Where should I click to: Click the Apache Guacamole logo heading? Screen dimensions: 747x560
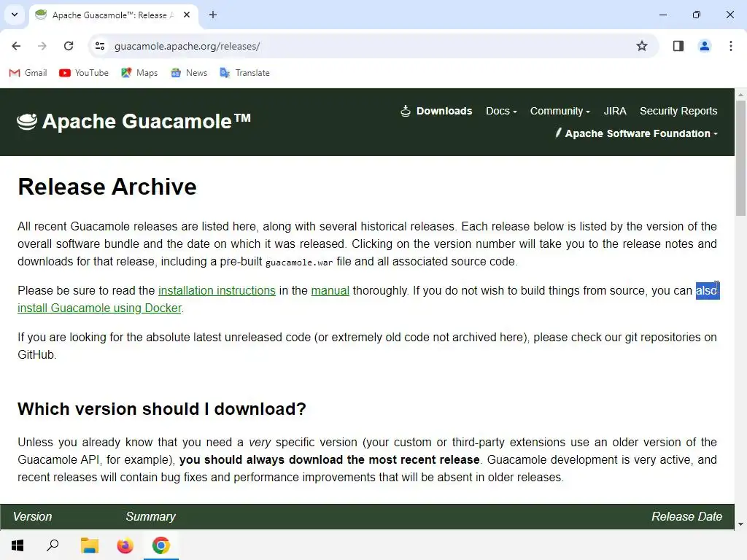(134, 122)
